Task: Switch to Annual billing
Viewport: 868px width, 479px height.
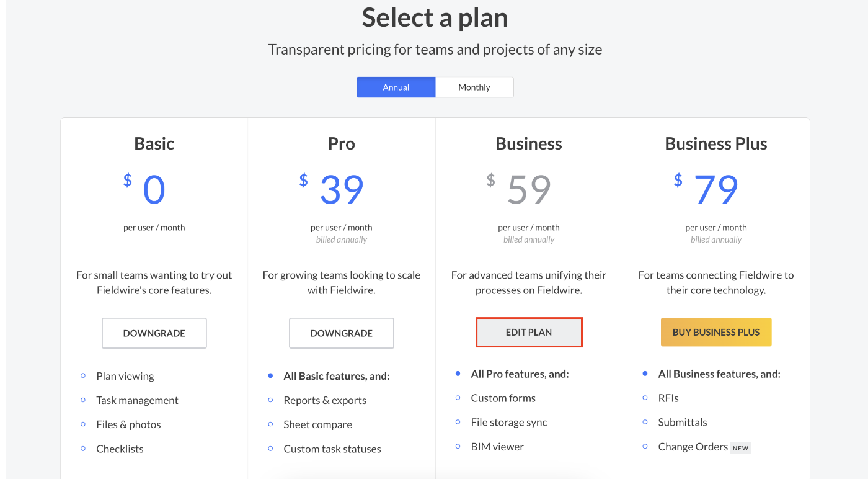Action: click(396, 87)
